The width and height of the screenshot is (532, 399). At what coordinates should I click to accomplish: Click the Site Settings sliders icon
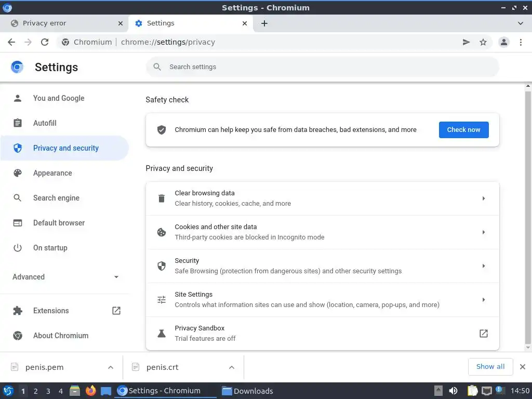(162, 300)
